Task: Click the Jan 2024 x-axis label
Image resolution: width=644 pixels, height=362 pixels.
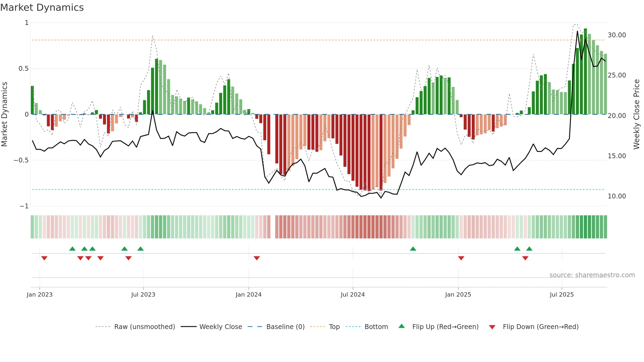Action: point(249,294)
